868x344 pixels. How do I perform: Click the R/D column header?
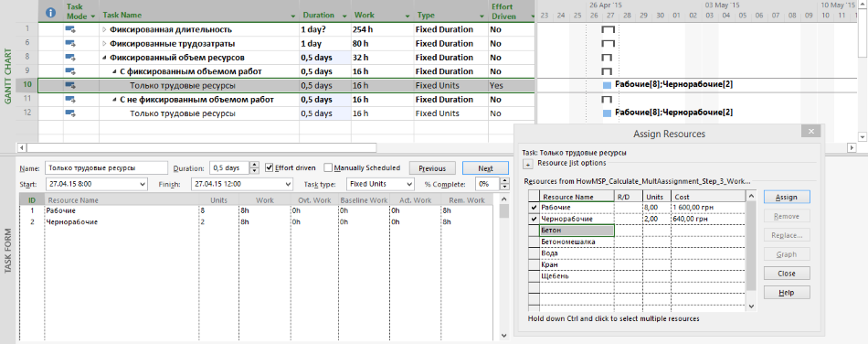coord(629,197)
